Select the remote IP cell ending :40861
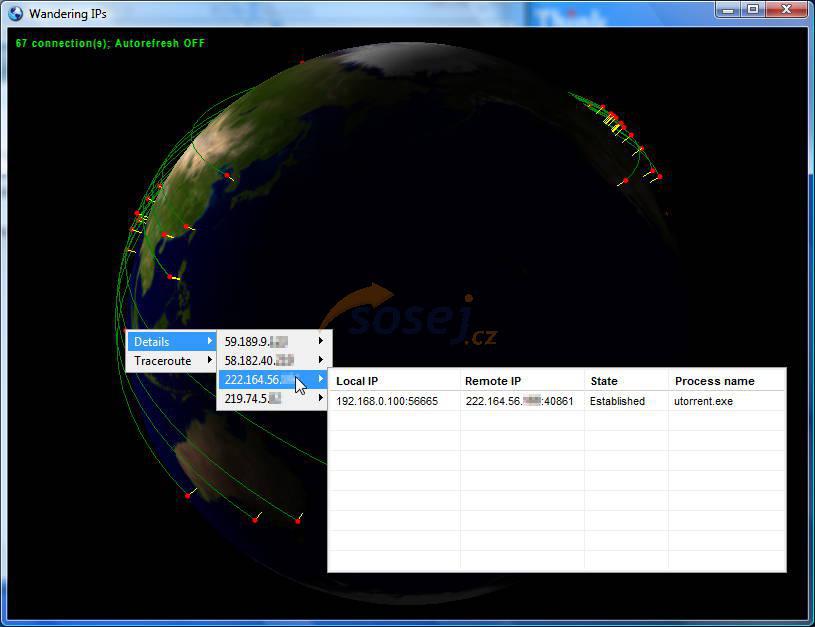Screen dimensions: 815x627 (x=522, y=401)
